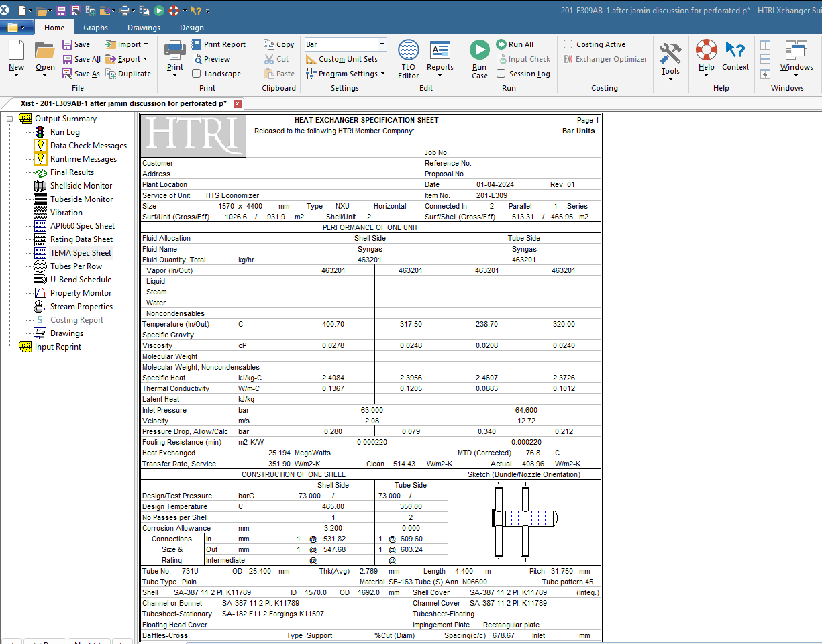Image resolution: width=822 pixels, height=644 pixels.
Task: Click the split-vertical window layout icon
Action: (x=765, y=44)
